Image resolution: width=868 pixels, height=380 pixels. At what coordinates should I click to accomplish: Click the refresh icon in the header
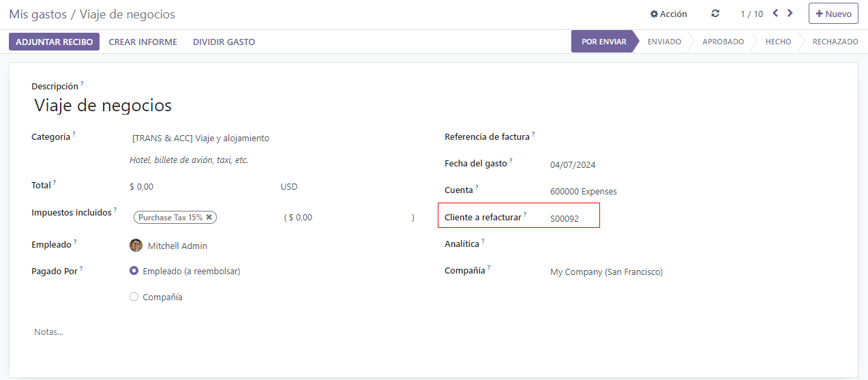coord(715,14)
